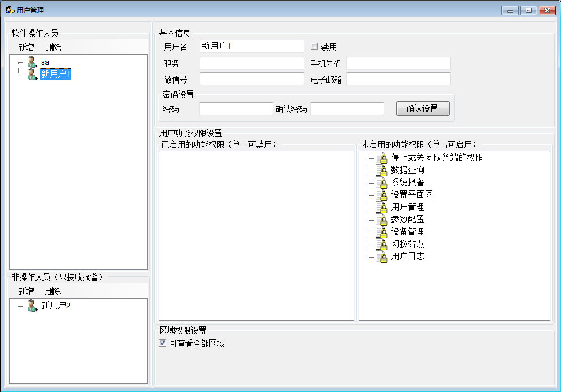Image resolution: width=561 pixels, height=392 pixels.
Task: Enable the 数据查询 permission
Action: (x=408, y=170)
